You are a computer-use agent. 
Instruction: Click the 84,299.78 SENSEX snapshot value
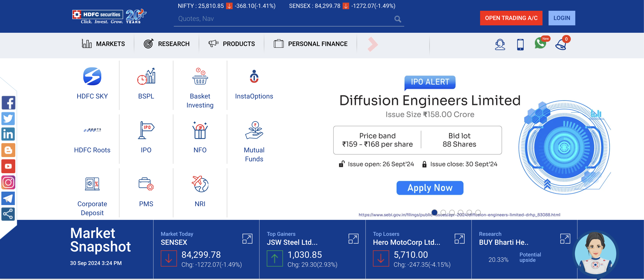[x=201, y=255]
